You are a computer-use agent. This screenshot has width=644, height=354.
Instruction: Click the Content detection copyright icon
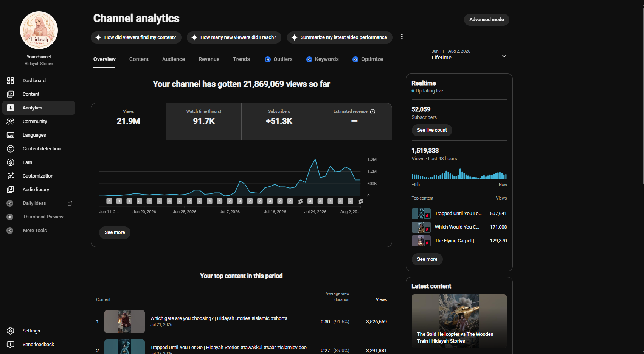(11, 148)
